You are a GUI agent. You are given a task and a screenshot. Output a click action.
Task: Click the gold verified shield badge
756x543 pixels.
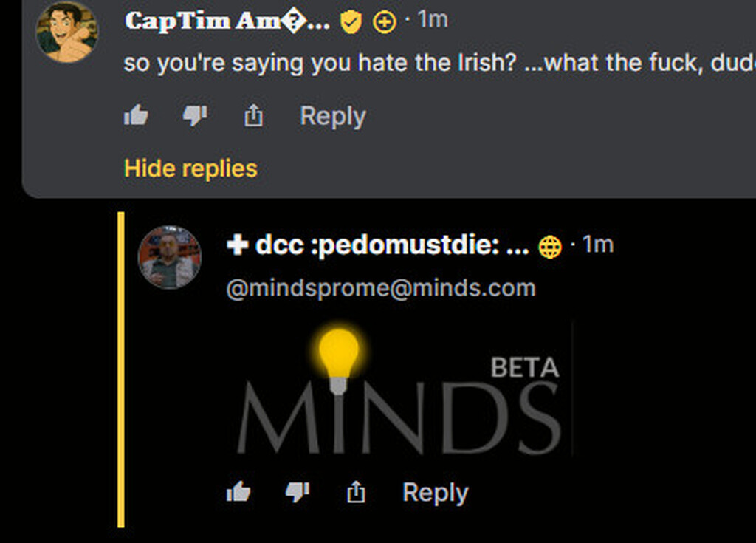[x=351, y=23]
